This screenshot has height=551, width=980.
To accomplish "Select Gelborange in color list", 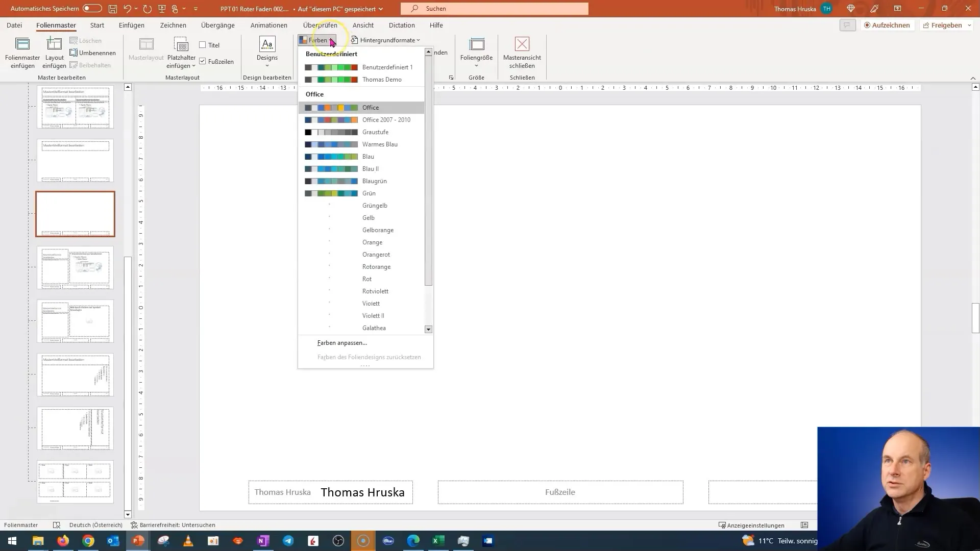I will tap(361, 230).
